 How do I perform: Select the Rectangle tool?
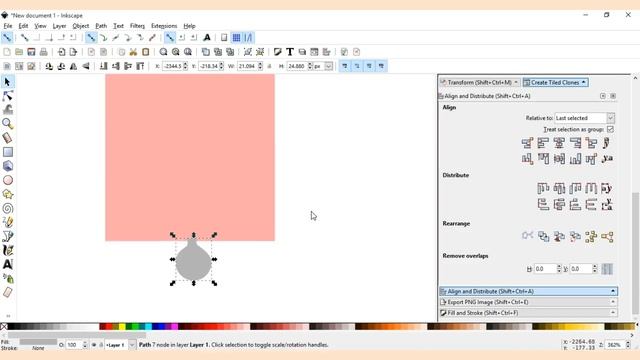pos(7,152)
